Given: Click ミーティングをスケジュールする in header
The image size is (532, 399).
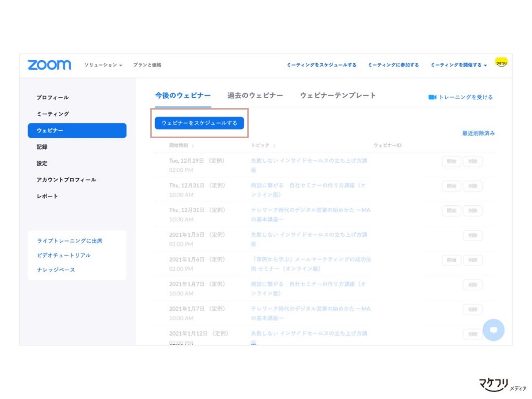Looking at the screenshot, I should pos(322,65).
